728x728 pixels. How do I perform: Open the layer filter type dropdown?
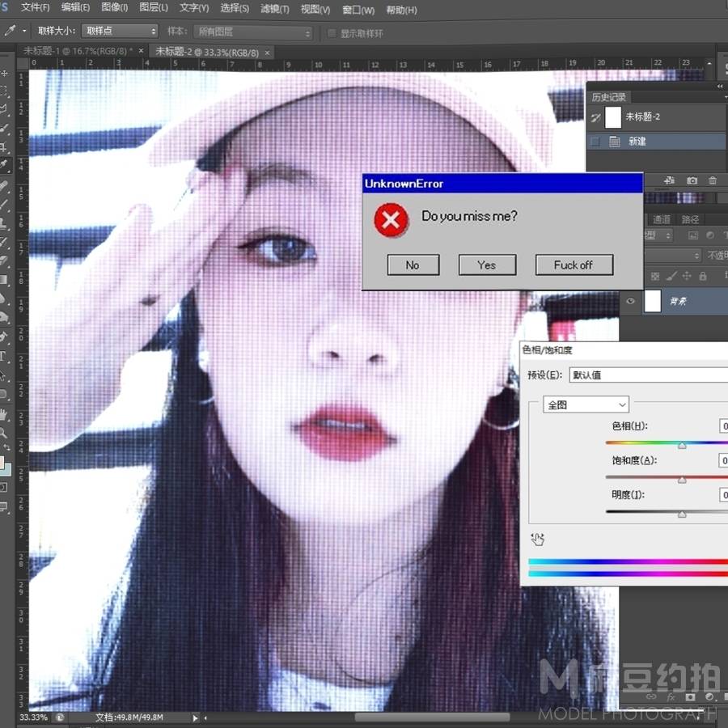coord(658,235)
